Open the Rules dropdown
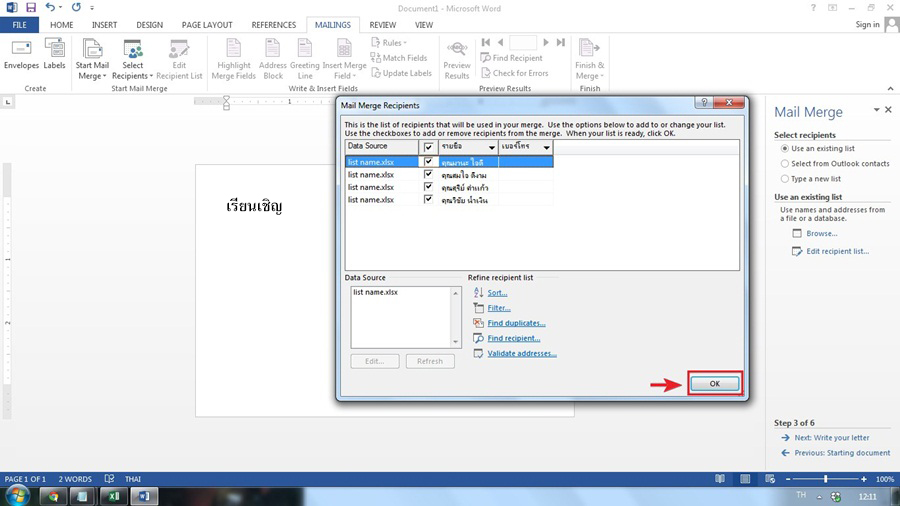The width and height of the screenshot is (900, 506). (x=389, y=42)
